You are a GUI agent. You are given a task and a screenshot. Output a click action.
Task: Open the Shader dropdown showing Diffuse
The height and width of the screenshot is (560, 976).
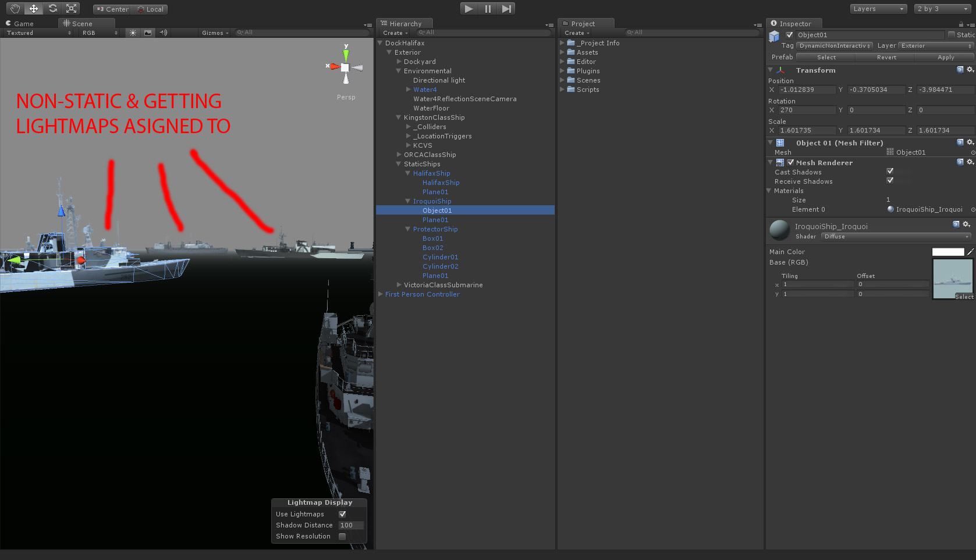coord(895,236)
